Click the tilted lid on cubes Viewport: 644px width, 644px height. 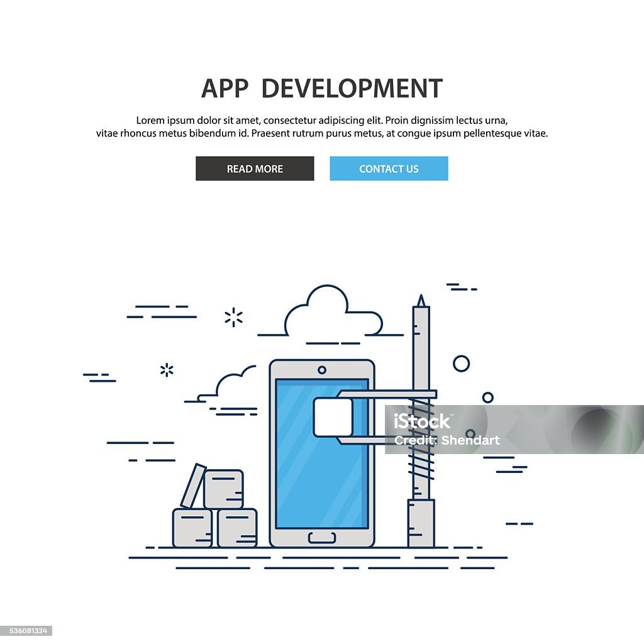[194, 486]
